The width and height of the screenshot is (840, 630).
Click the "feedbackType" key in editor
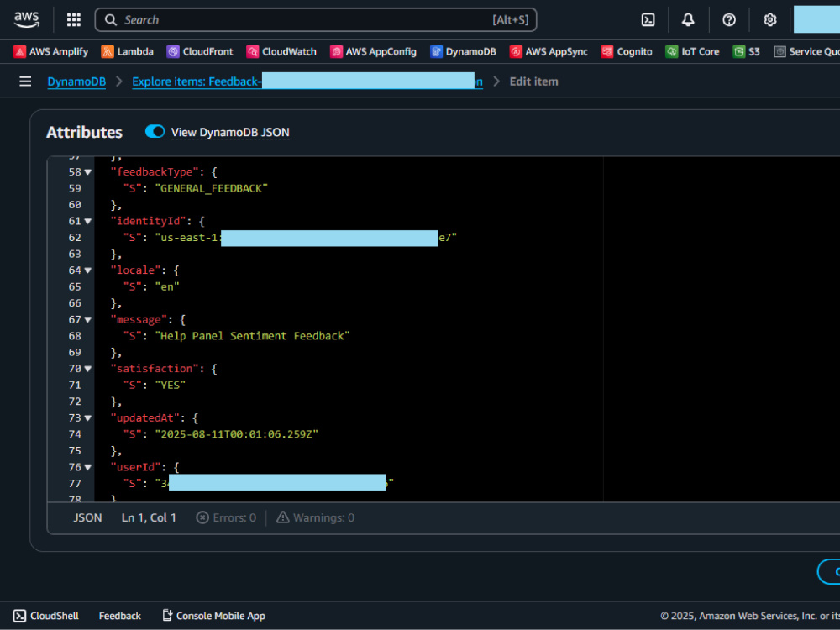pos(155,172)
